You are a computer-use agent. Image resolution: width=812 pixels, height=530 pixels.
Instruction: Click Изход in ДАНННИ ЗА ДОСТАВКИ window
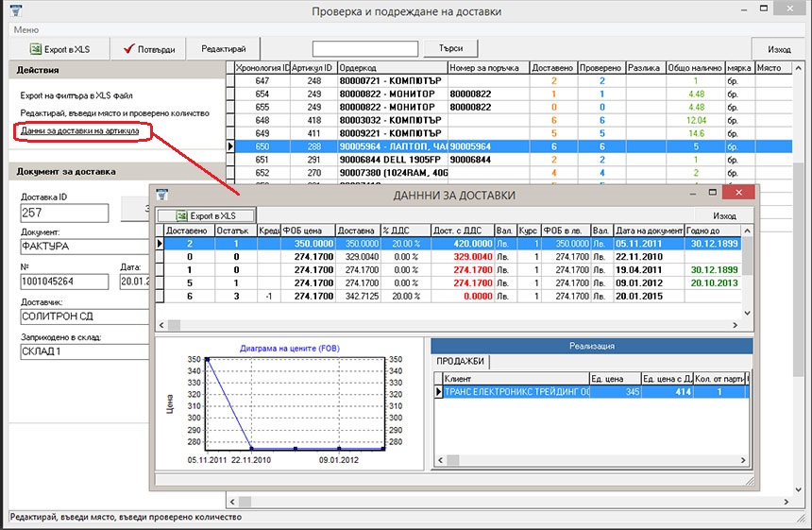pyautogui.click(x=724, y=215)
